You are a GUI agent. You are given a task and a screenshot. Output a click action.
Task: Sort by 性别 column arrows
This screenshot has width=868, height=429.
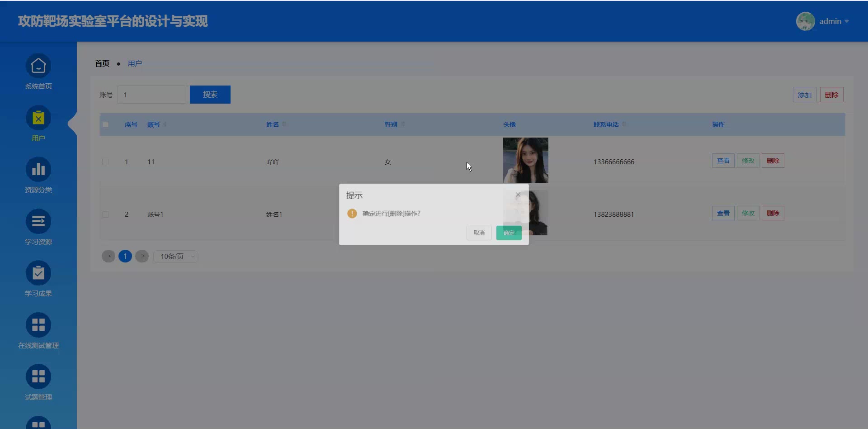tap(403, 124)
